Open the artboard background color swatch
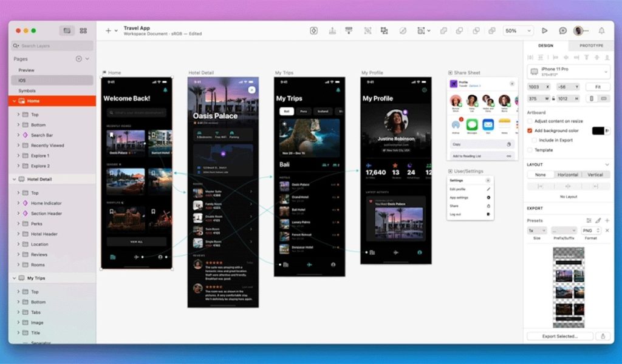The image size is (622, 364). (x=598, y=130)
